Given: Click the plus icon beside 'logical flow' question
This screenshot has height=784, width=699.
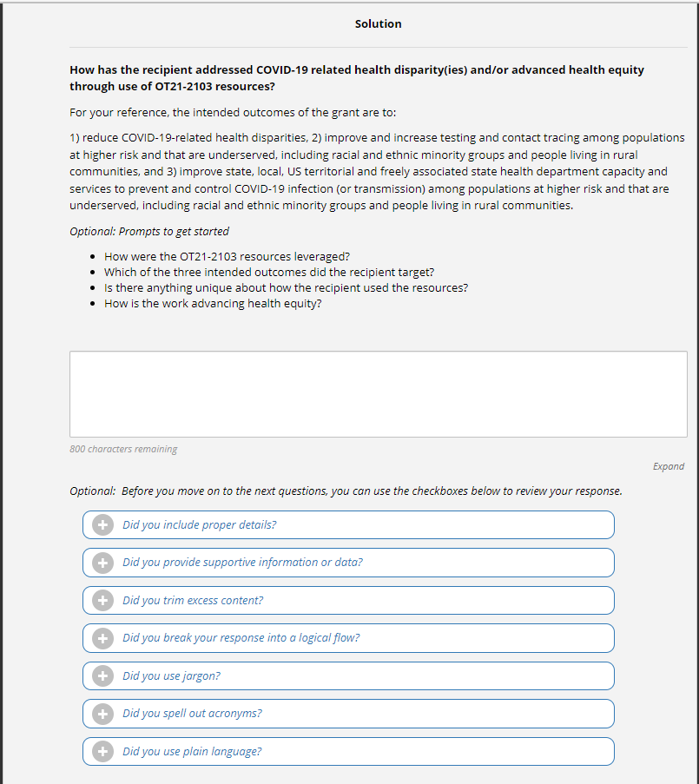Looking at the screenshot, I should (x=102, y=638).
